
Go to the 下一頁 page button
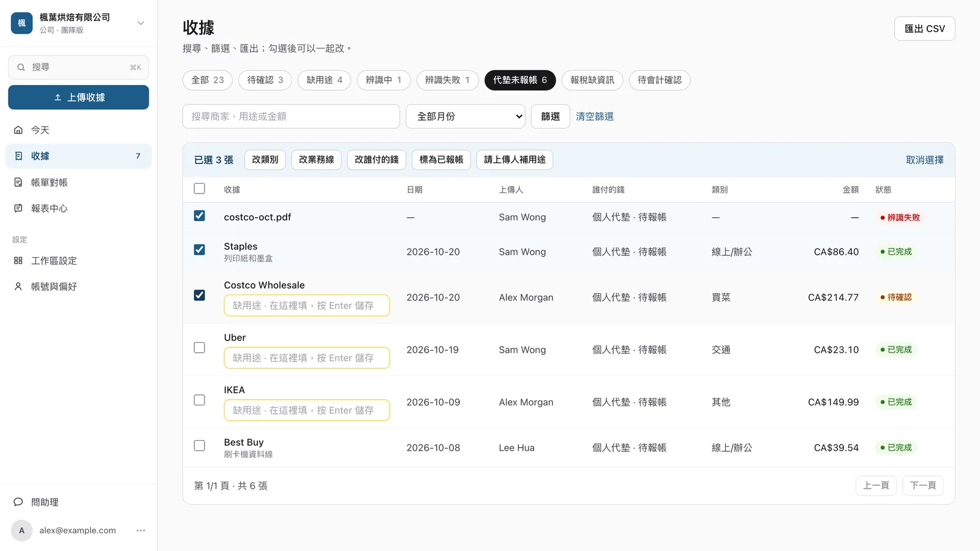pyautogui.click(x=923, y=485)
